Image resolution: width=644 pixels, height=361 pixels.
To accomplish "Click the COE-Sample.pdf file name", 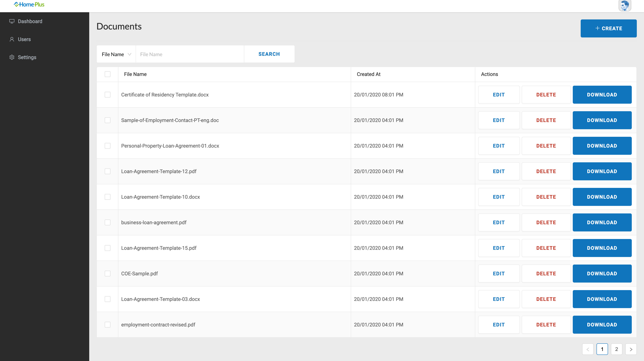I will tap(139, 273).
